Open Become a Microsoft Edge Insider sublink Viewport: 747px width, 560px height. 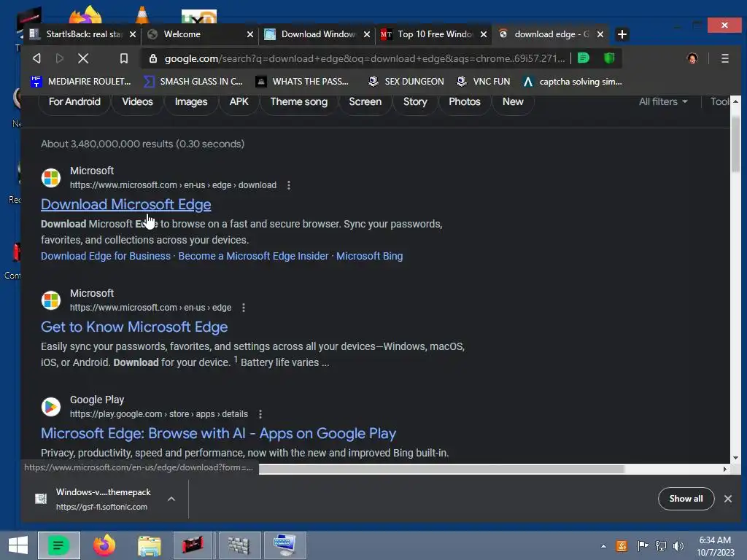click(253, 256)
